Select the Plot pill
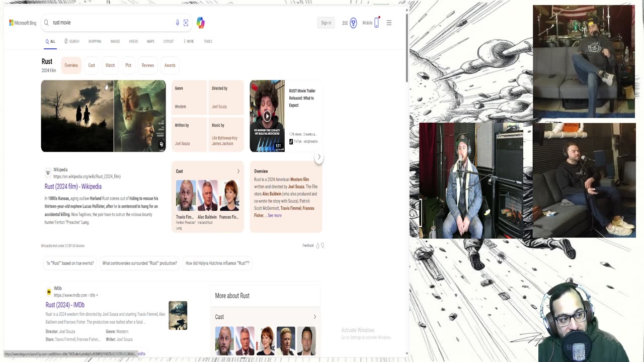Viewport: 644px width, 362px height. (x=128, y=65)
